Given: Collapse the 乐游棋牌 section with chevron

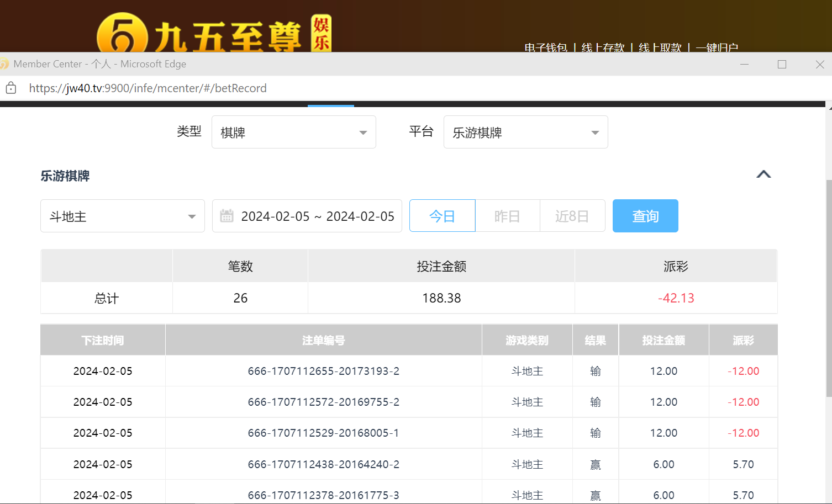Looking at the screenshot, I should tap(763, 174).
